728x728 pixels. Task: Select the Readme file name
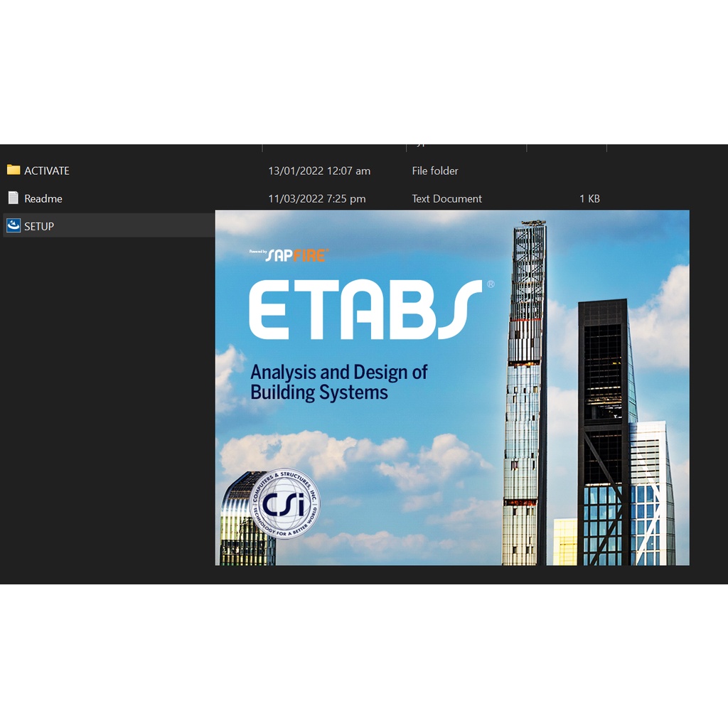tap(43, 199)
